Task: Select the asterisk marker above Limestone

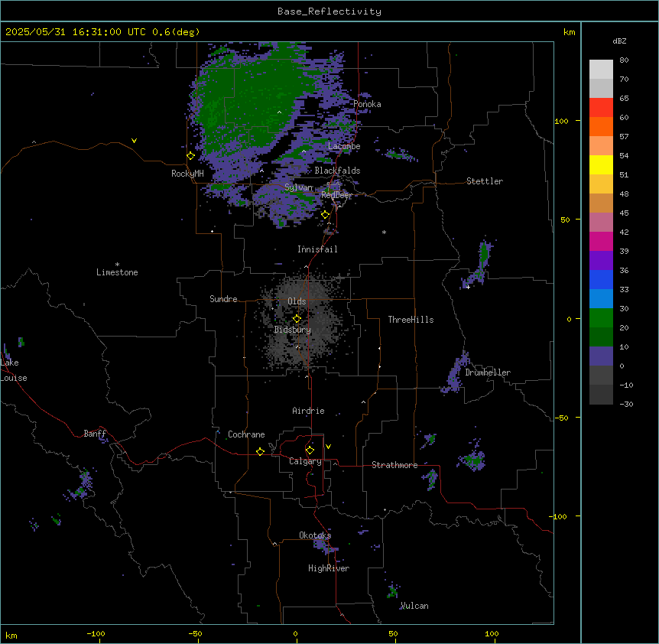Action: pos(117,265)
